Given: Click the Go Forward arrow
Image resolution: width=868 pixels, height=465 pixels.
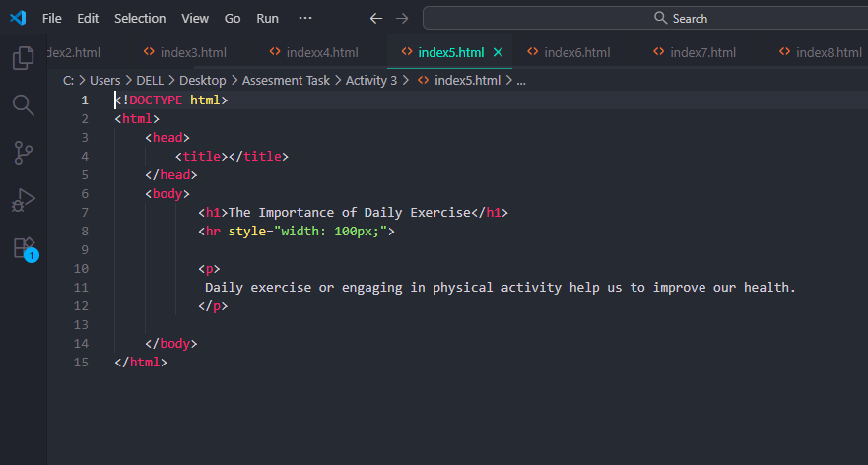Looking at the screenshot, I should (401, 18).
